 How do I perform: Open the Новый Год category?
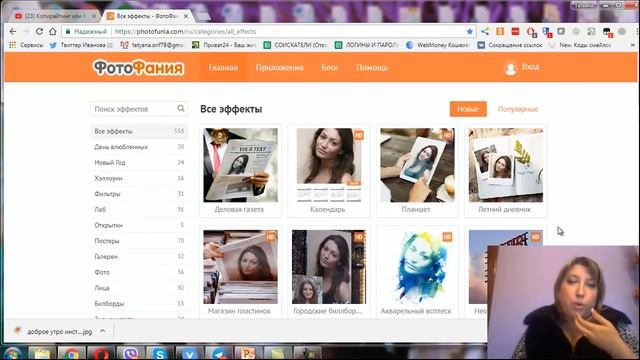coord(139,162)
